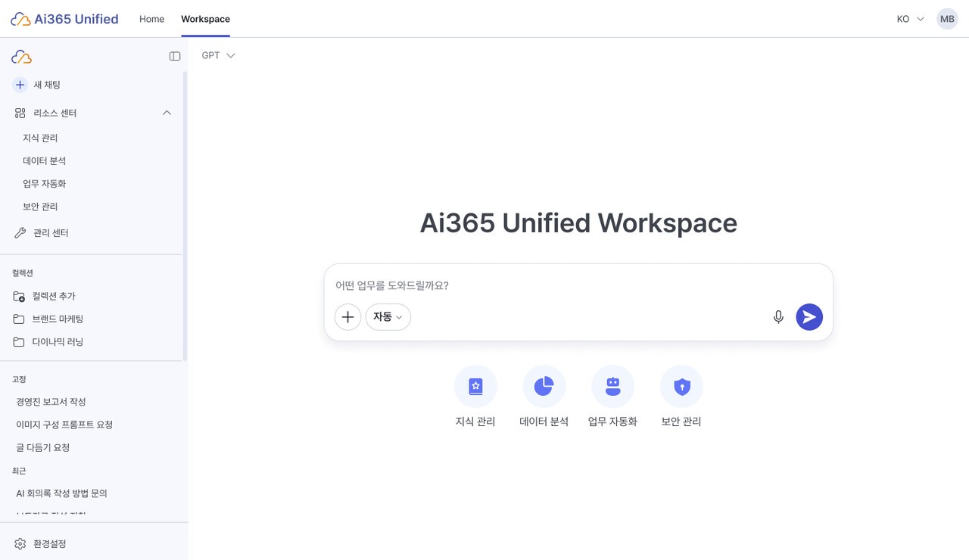Open the GPT model dropdown
The width and height of the screenshot is (969, 560).
(219, 55)
